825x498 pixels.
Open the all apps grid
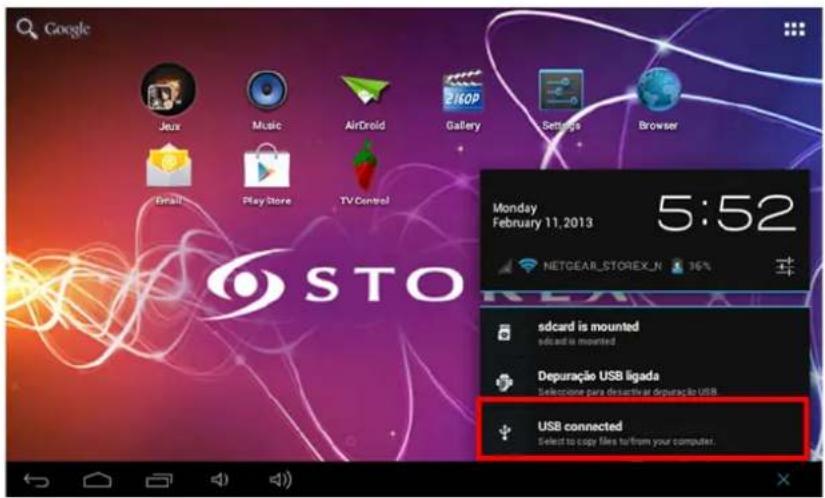pyautogui.click(x=794, y=29)
